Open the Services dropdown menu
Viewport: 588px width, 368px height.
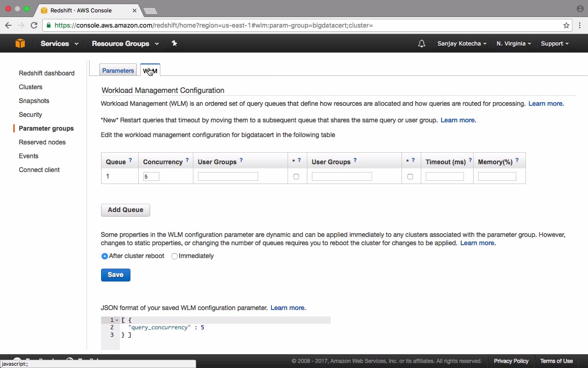point(59,44)
